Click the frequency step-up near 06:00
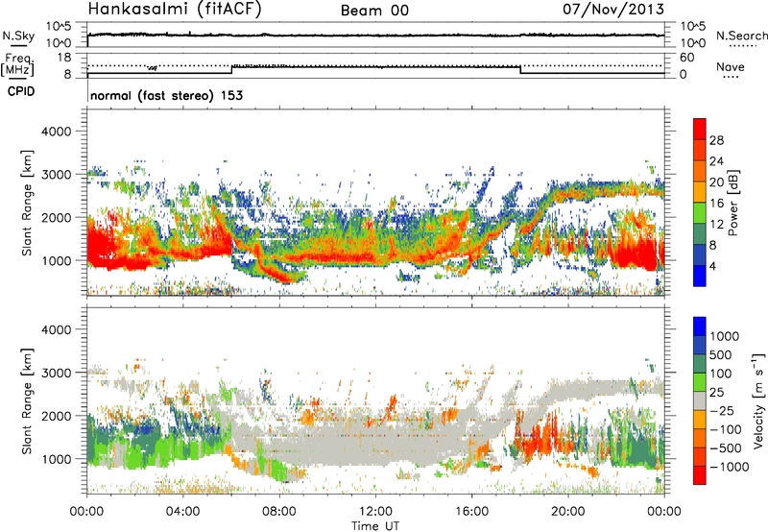768x532 pixels. click(232, 69)
